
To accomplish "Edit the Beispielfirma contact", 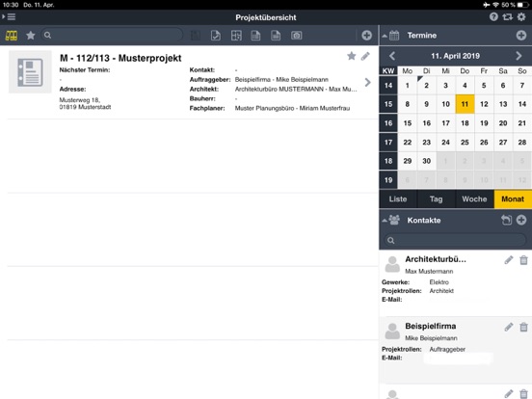I will (x=509, y=327).
